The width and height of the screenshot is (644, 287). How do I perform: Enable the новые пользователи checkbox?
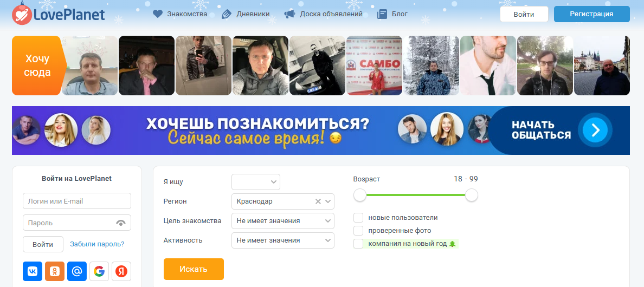(358, 218)
